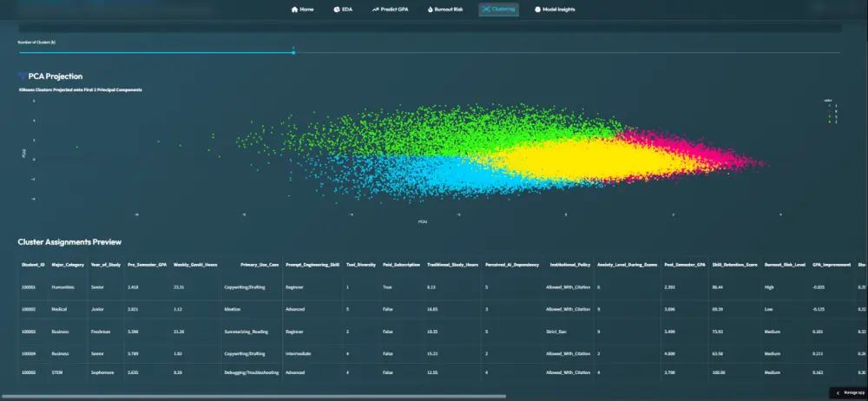Image resolution: width=868 pixels, height=401 pixels.
Task: Click the Weekly_GenAI_Hours column header
Action: tap(195, 266)
